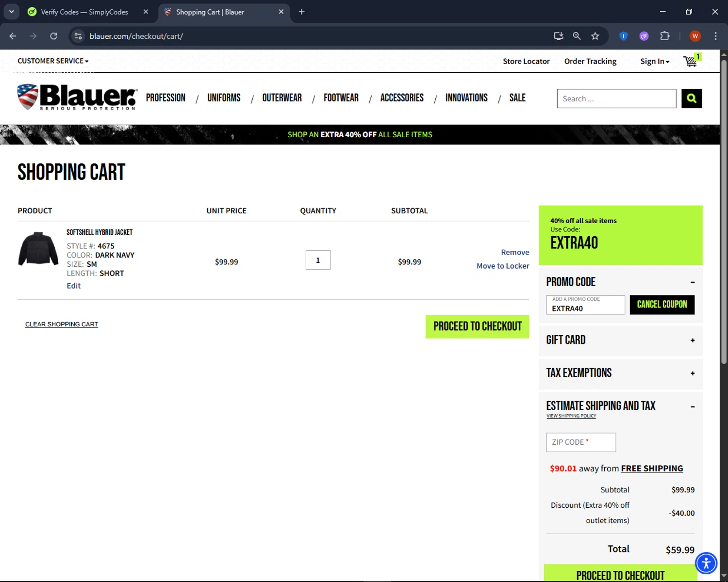Focus the promo code input EXTRA40

(x=585, y=305)
